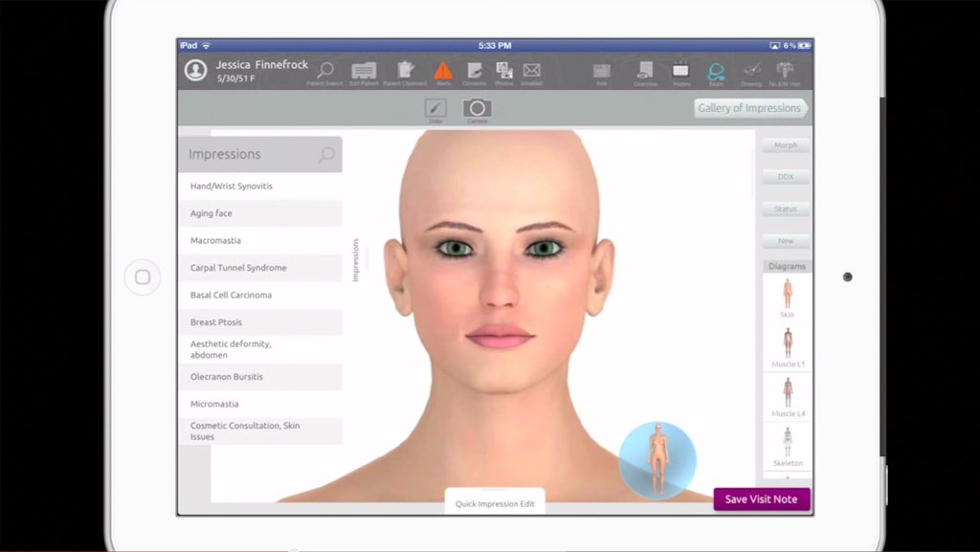Open Patient Search magnifier icon
The height and width of the screenshot is (552, 980).
tap(325, 71)
